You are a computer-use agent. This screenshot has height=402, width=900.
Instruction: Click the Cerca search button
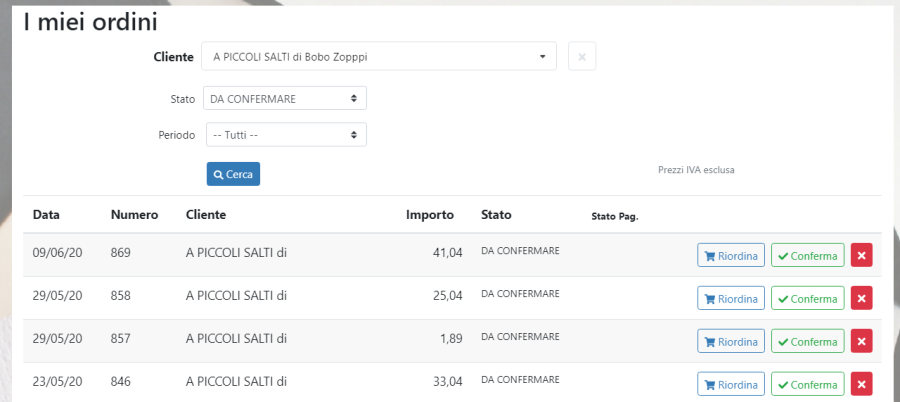pos(233,174)
